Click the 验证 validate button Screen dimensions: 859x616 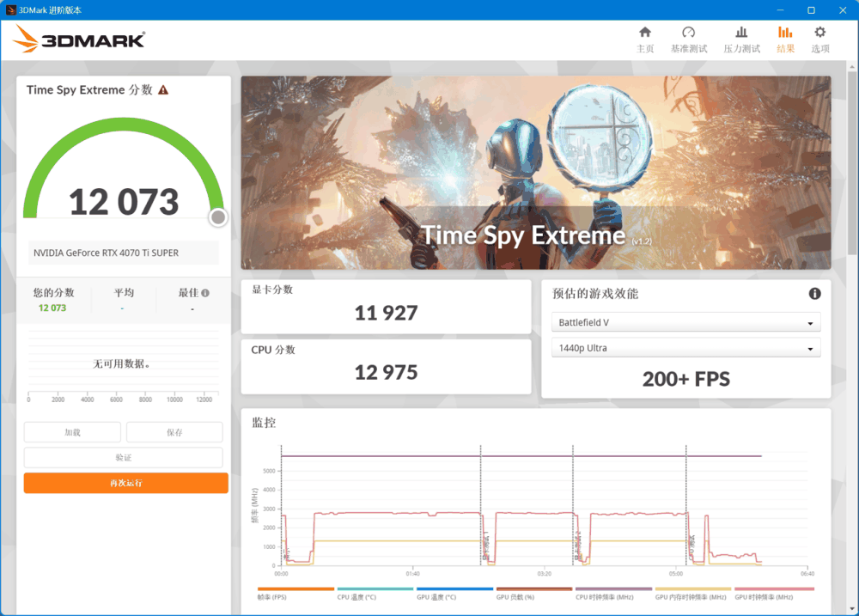(x=125, y=457)
